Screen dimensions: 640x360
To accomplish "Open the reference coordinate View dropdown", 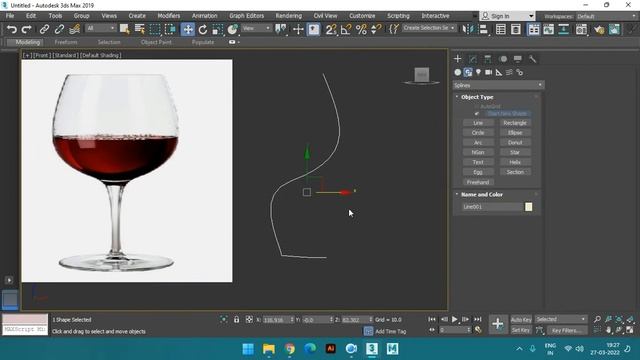I will [256, 28].
